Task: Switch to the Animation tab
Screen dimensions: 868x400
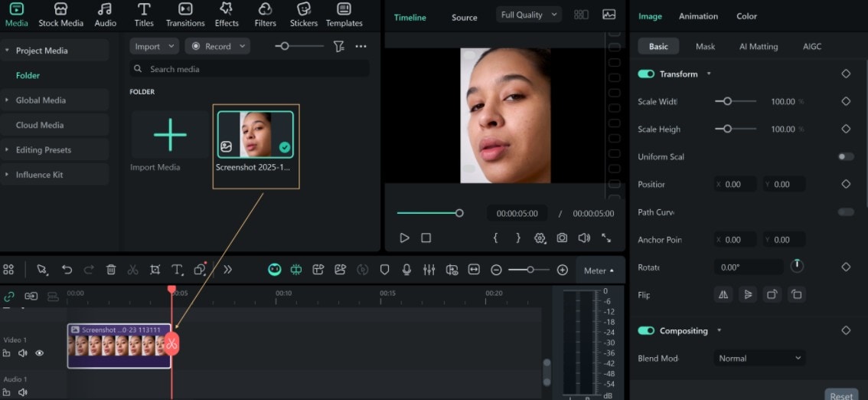Action: tap(698, 16)
